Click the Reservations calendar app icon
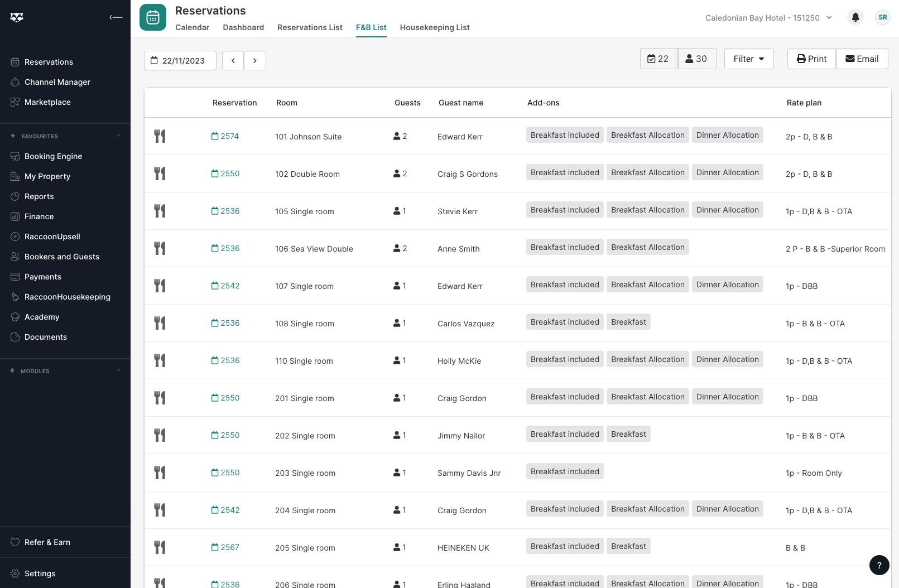 coord(153,17)
